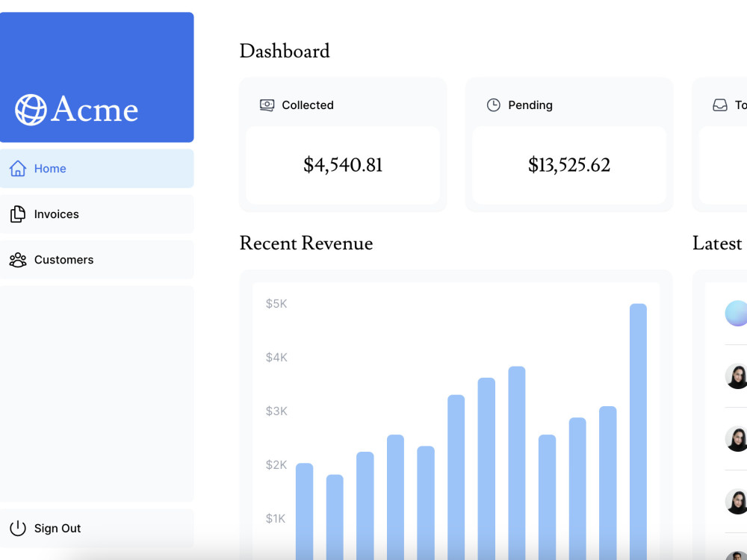Click the Collected banknotes icon
This screenshot has width=747, height=560.
[267, 105]
